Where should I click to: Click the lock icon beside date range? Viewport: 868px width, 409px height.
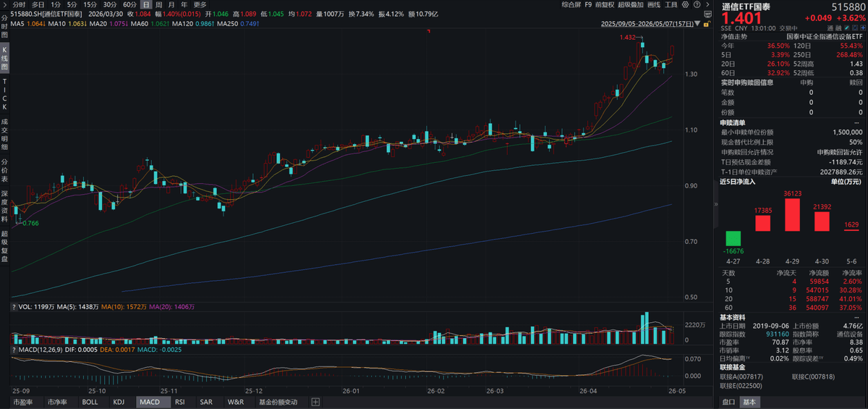[x=707, y=24]
